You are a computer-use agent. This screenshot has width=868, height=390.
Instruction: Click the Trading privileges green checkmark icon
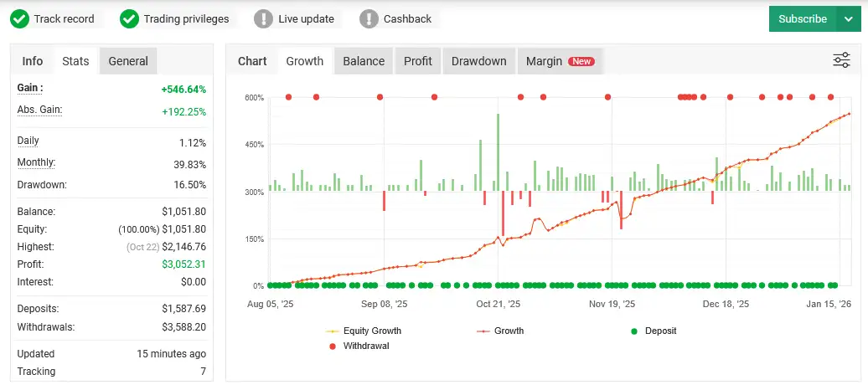[x=129, y=18]
